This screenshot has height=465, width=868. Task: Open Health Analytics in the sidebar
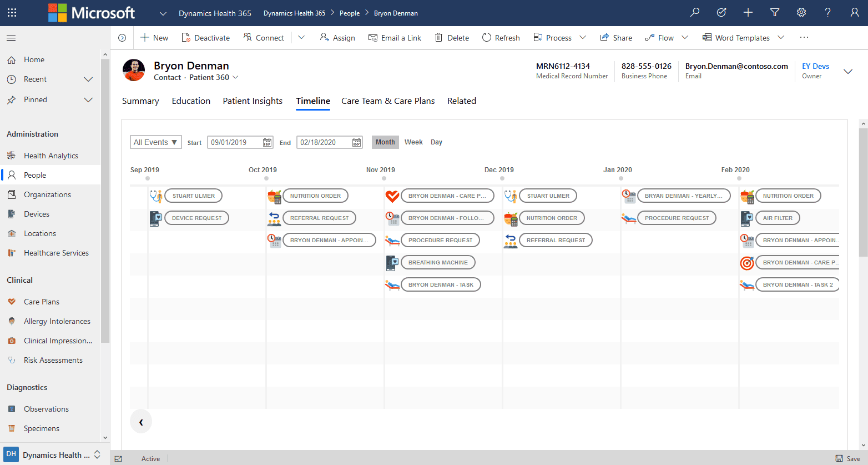pos(51,156)
